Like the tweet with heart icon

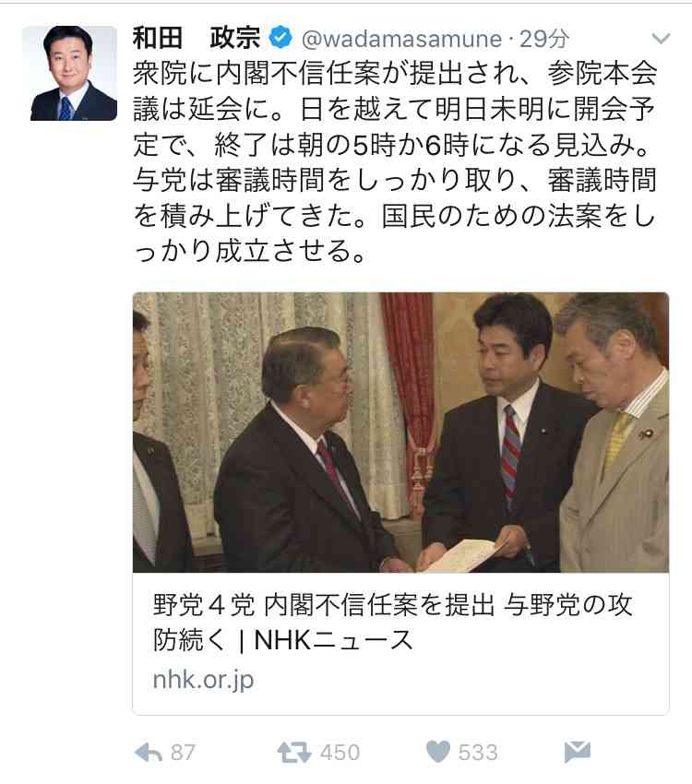pyautogui.click(x=438, y=752)
